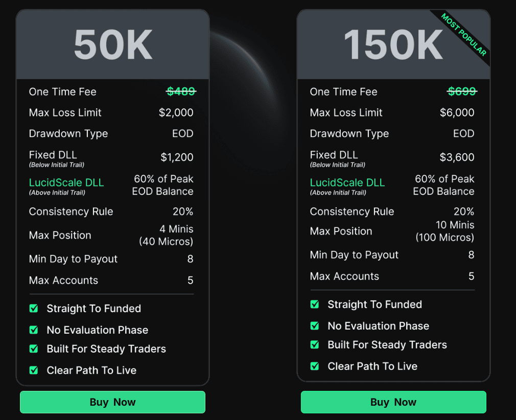Open LucidScale DLL link in 150K card
Screen dimensions: 516x420
pos(347,182)
